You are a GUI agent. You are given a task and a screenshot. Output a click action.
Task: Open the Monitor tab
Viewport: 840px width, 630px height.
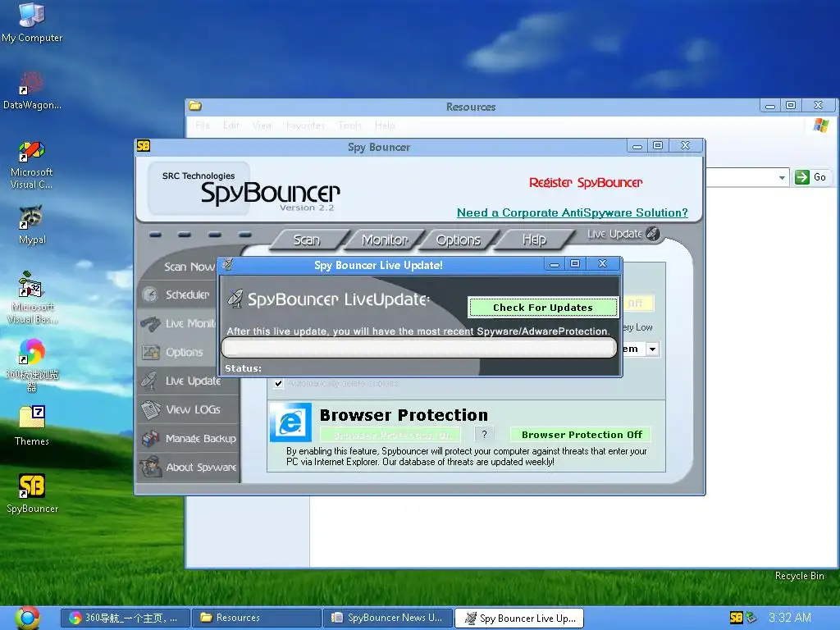pos(385,240)
